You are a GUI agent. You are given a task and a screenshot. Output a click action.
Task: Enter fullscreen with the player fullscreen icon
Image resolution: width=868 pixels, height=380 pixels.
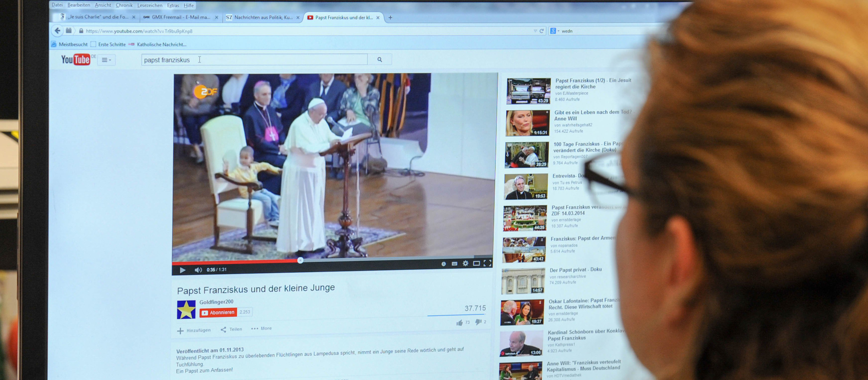[487, 263]
